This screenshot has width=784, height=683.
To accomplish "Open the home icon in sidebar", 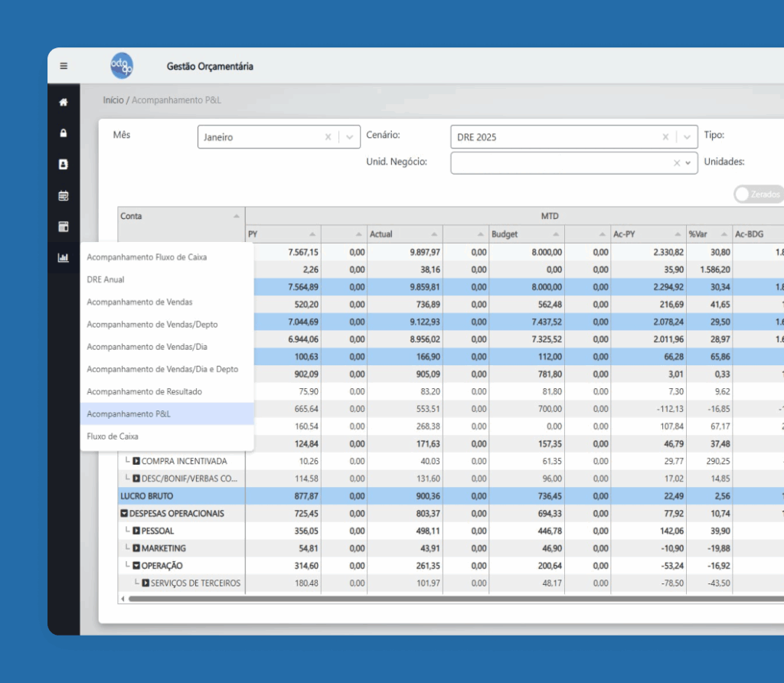I will 64,102.
